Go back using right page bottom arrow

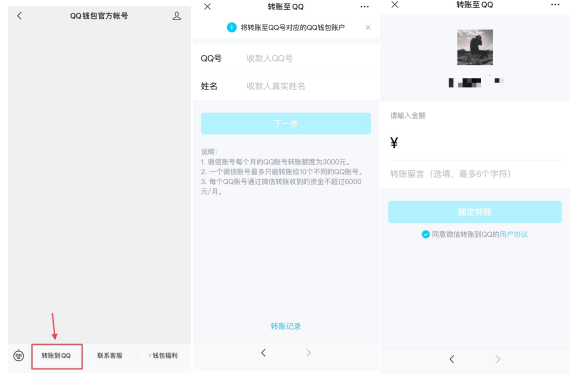coord(452,359)
